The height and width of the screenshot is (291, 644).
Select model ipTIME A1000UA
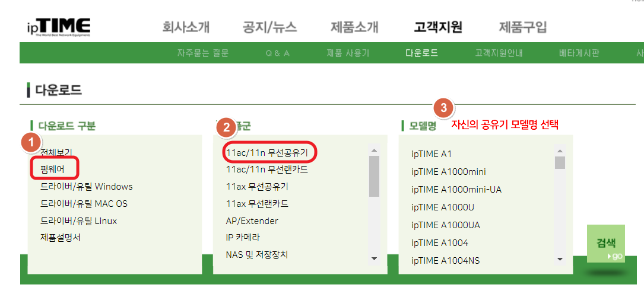[x=446, y=225]
